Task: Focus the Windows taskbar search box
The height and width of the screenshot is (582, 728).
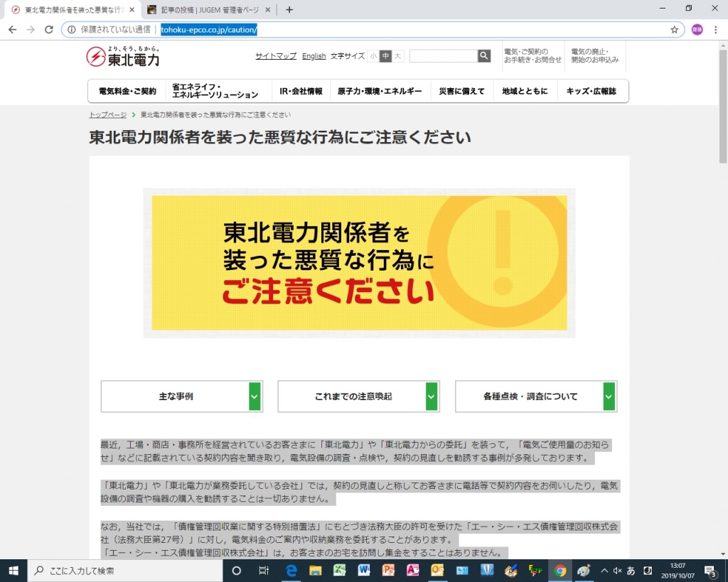Action: pos(125,571)
